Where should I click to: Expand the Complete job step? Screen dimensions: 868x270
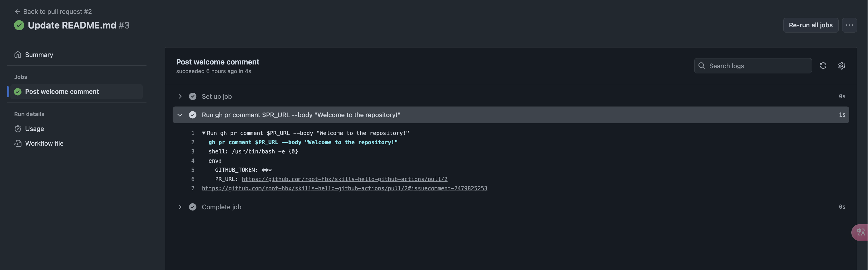tap(180, 207)
